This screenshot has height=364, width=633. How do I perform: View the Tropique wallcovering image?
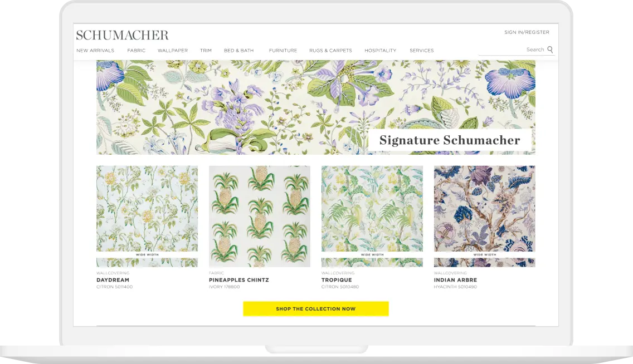click(372, 216)
